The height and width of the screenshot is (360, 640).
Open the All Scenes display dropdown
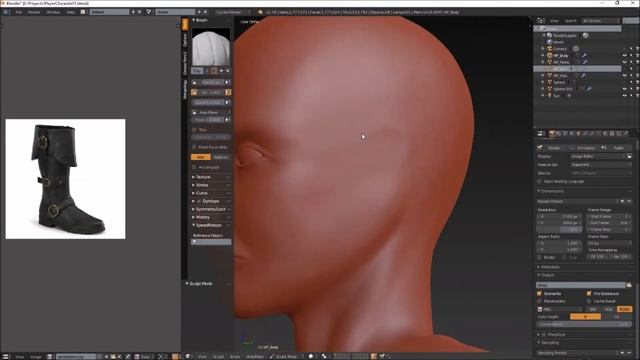click(600, 20)
